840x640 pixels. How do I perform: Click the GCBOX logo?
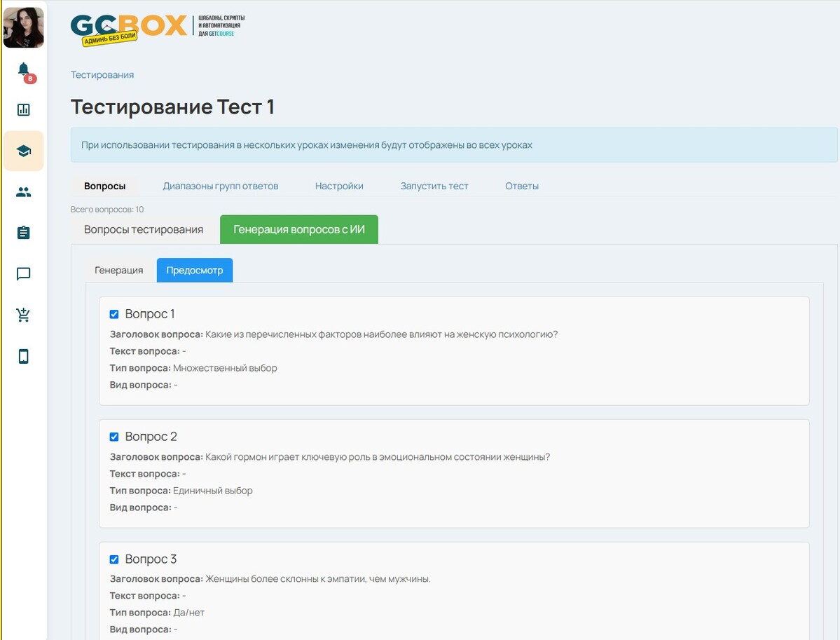pyautogui.click(x=130, y=28)
